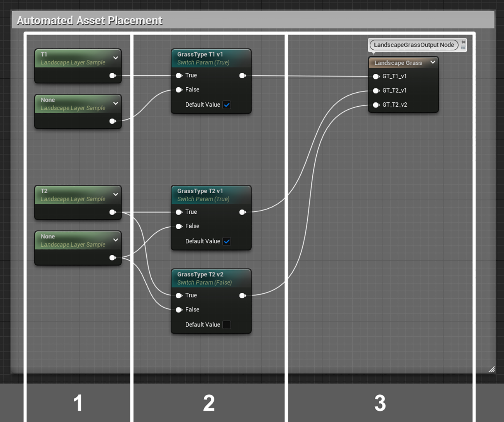Click GrassType T2 v1 output pin

tap(242, 212)
